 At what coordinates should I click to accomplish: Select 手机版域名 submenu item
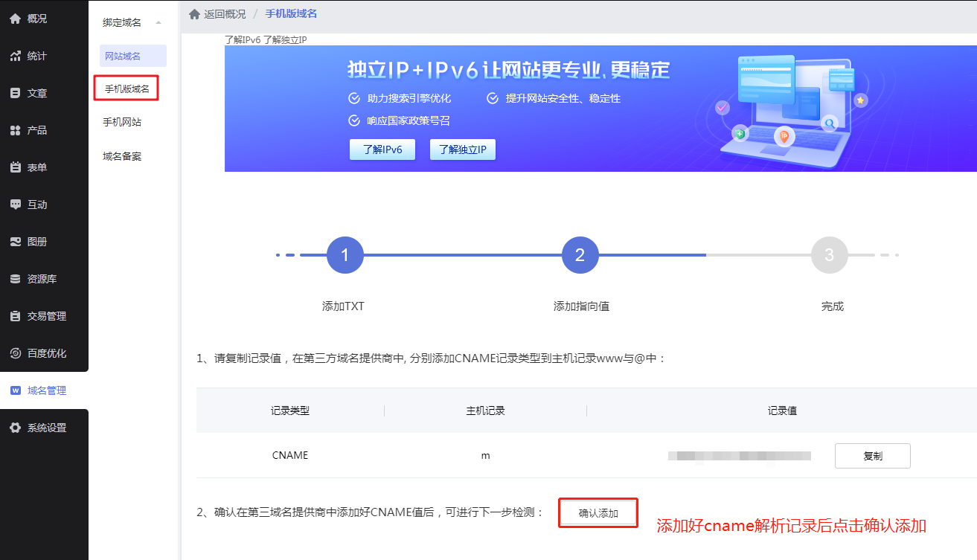[x=126, y=88]
